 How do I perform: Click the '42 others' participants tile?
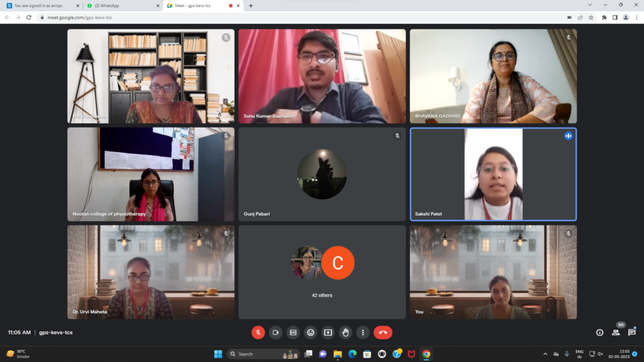322,272
